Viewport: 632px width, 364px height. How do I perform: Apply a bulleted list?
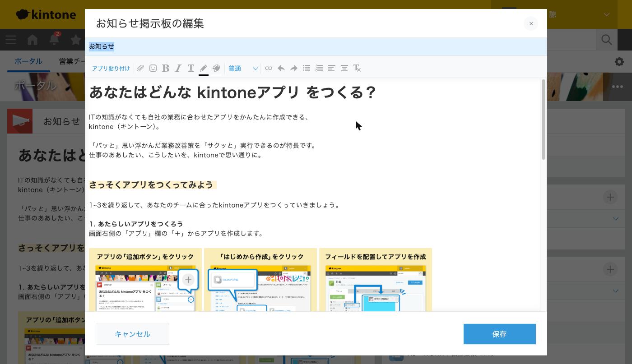[x=307, y=68]
